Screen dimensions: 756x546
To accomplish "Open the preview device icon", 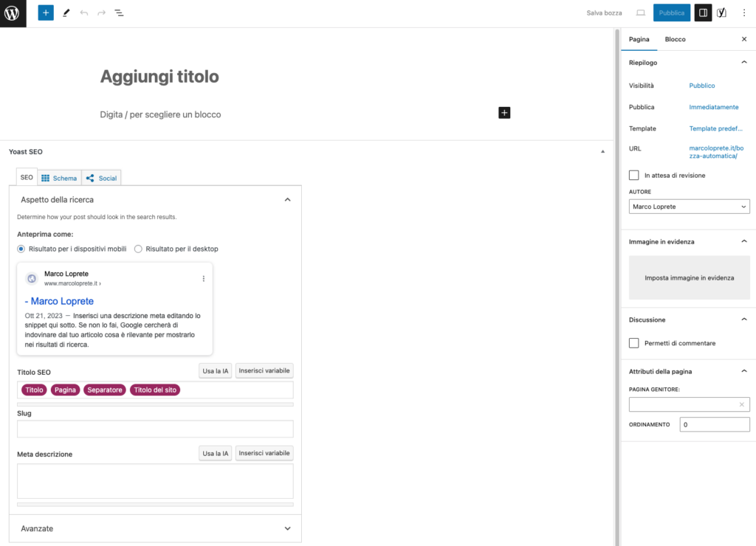I will point(640,13).
